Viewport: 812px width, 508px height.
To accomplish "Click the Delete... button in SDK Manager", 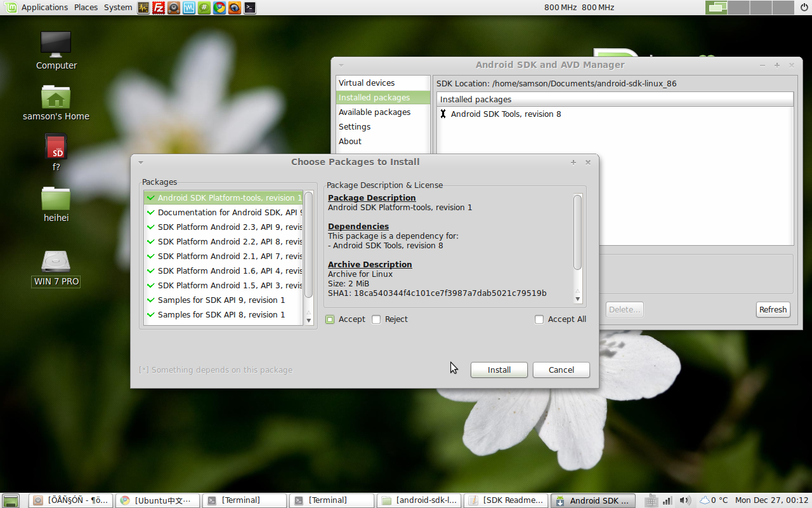I will point(624,310).
